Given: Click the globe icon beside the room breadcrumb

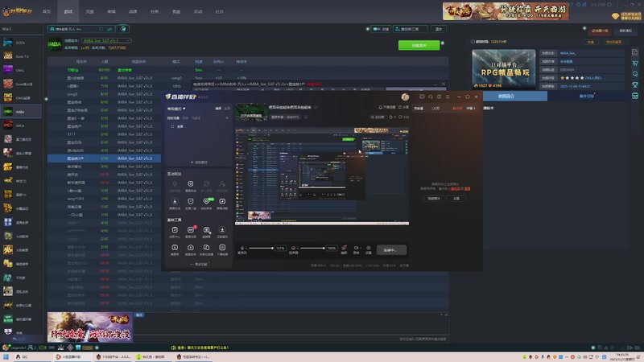Looking at the screenshot, I should point(123,29).
